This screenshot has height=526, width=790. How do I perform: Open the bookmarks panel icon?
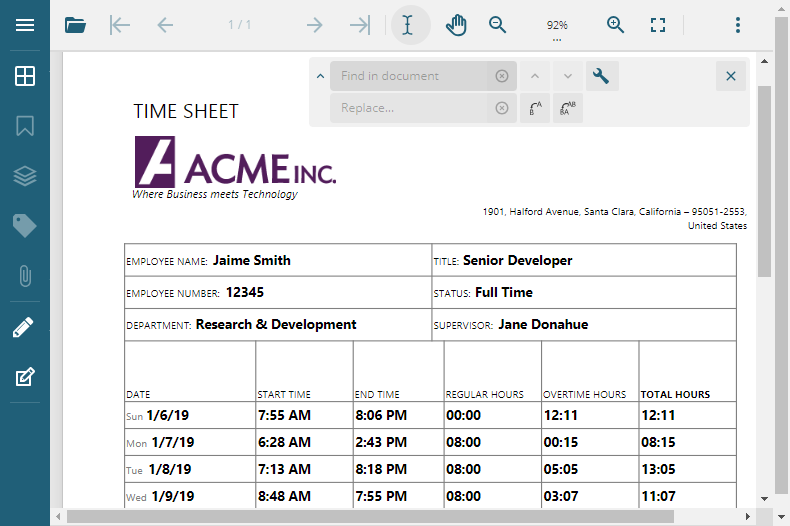tap(25, 126)
